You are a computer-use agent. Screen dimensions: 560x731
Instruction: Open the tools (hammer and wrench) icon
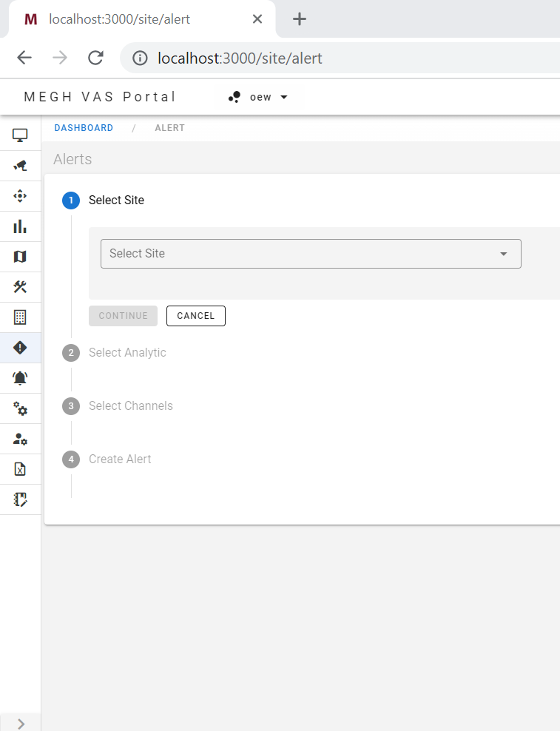pyautogui.click(x=20, y=287)
